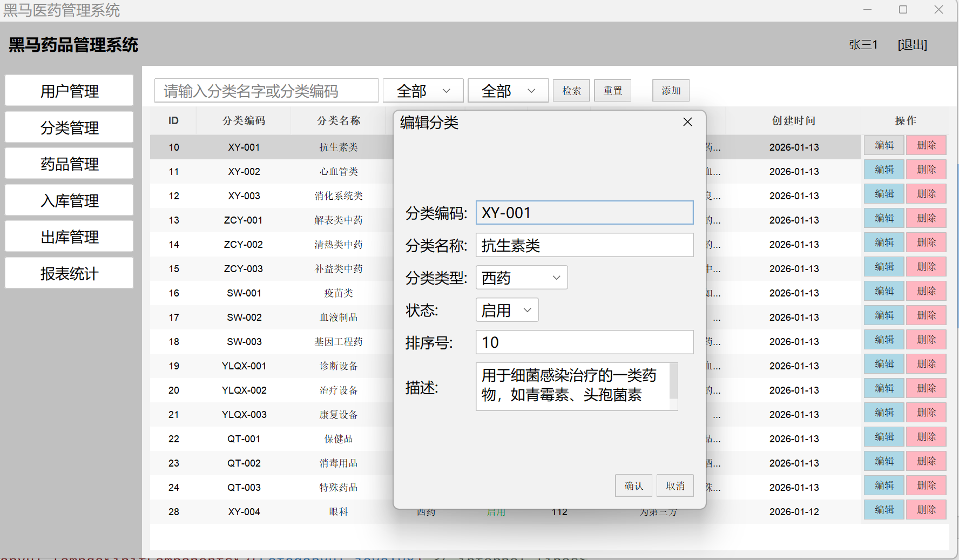Screen dimensions: 959x560
Task: Click 确认 to confirm the edit
Action: click(x=633, y=485)
